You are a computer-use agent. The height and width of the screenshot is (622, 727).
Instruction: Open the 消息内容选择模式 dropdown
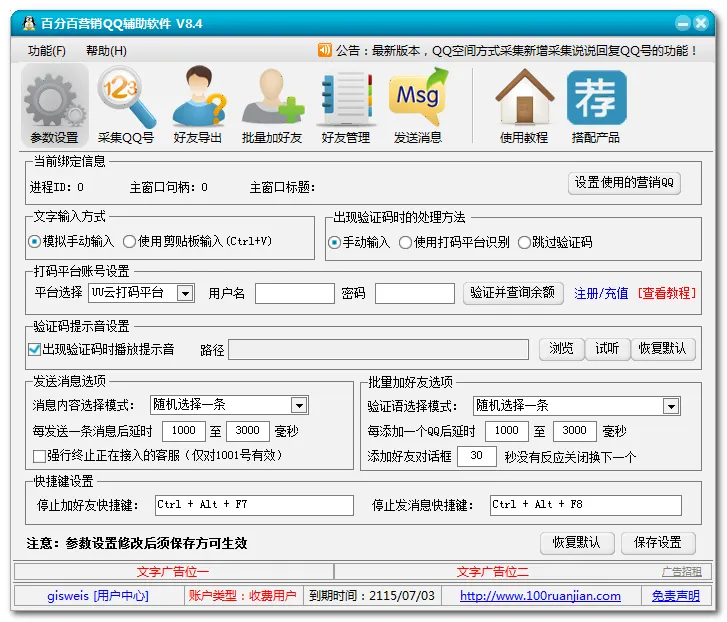tap(299, 405)
